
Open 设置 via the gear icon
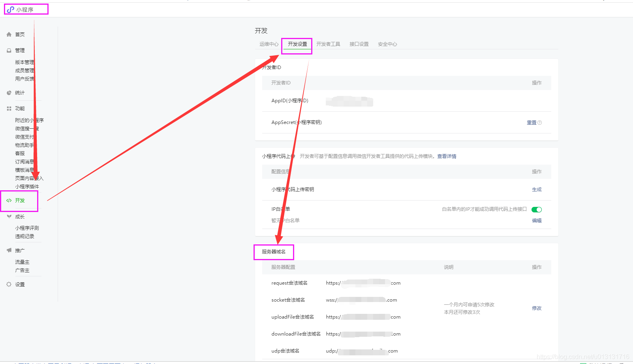pyautogui.click(x=9, y=284)
